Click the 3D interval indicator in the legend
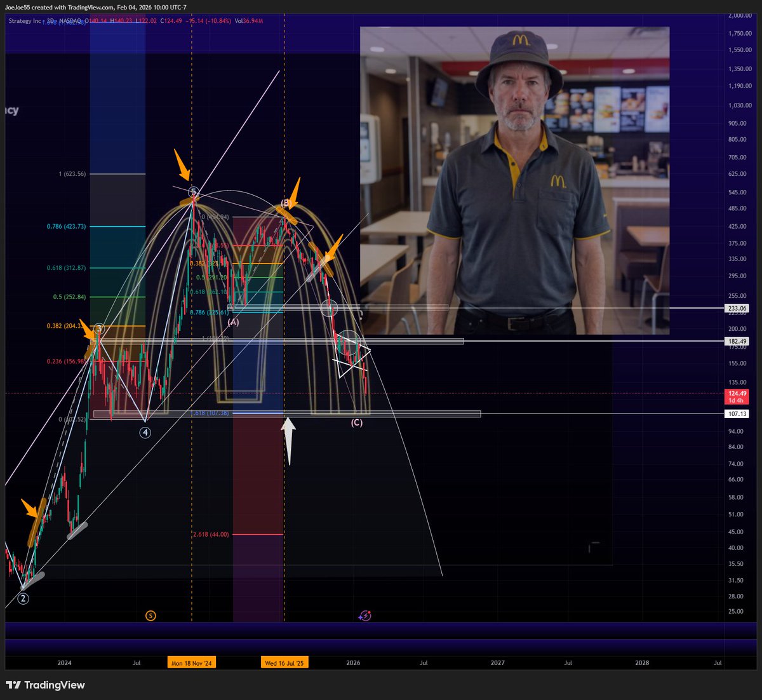The width and height of the screenshot is (762, 700). (49, 21)
